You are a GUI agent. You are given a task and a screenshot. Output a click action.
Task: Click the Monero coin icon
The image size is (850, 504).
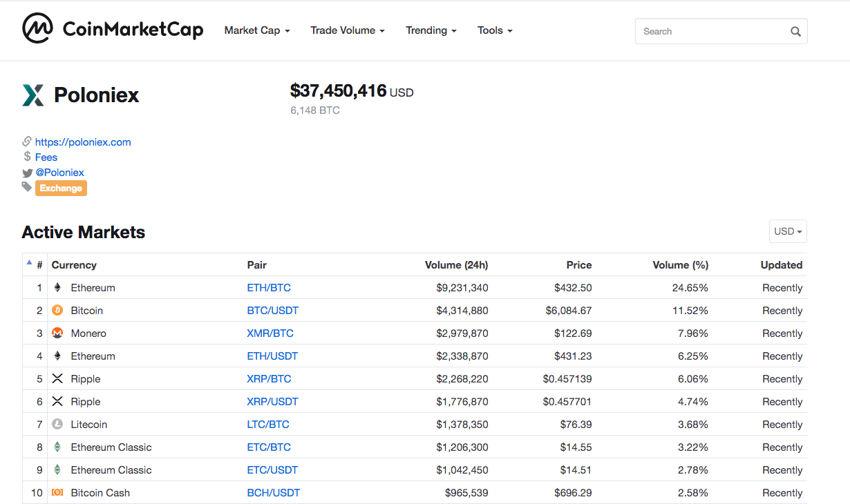click(57, 333)
